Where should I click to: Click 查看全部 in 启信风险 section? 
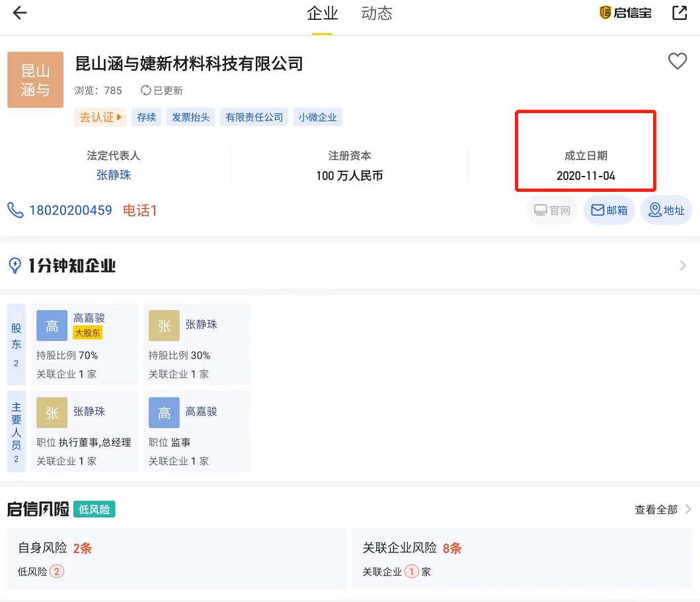point(656,509)
